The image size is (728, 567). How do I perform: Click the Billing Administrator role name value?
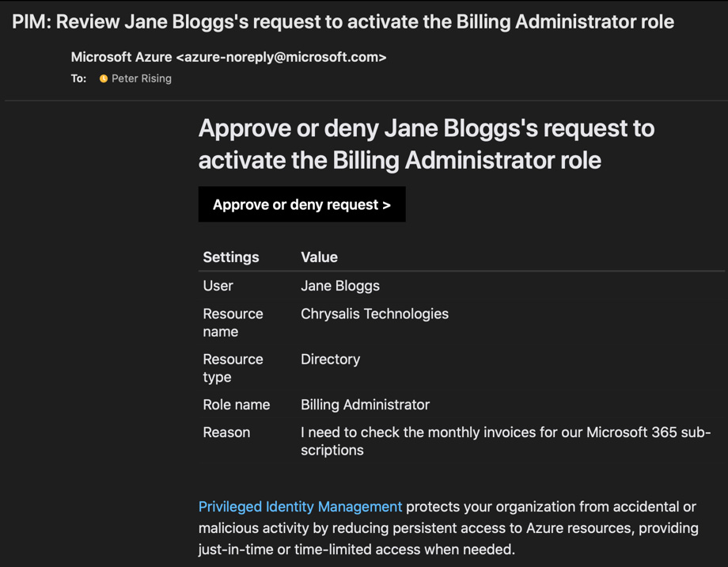tap(365, 405)
